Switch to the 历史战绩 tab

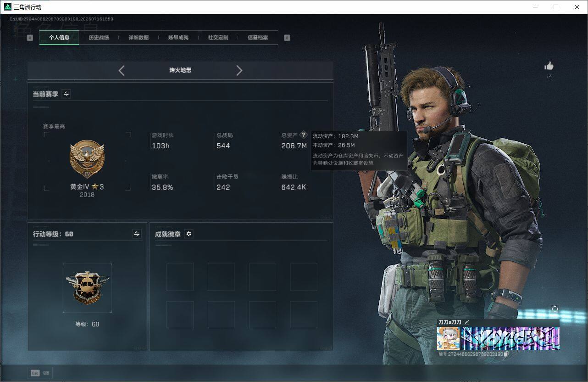tap(99, 38)
